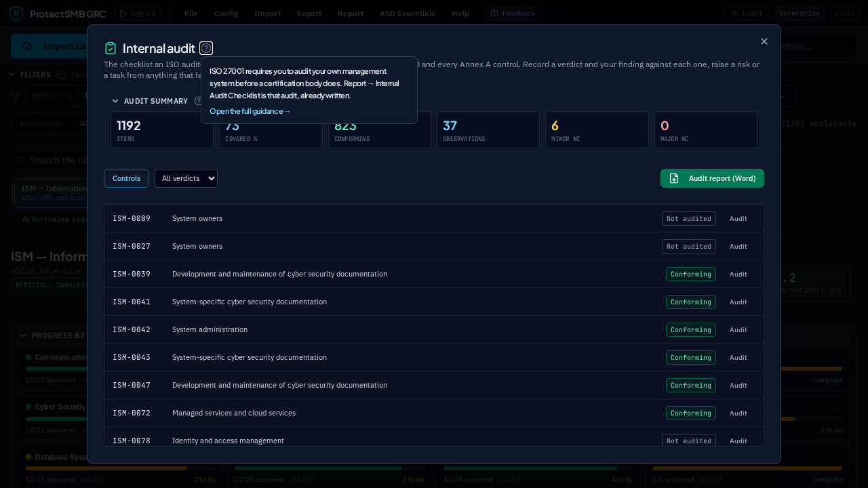868x488 pixels.
Task: Collapse the Progress By section
Action: pyautogui.click(x=23, y=335)
